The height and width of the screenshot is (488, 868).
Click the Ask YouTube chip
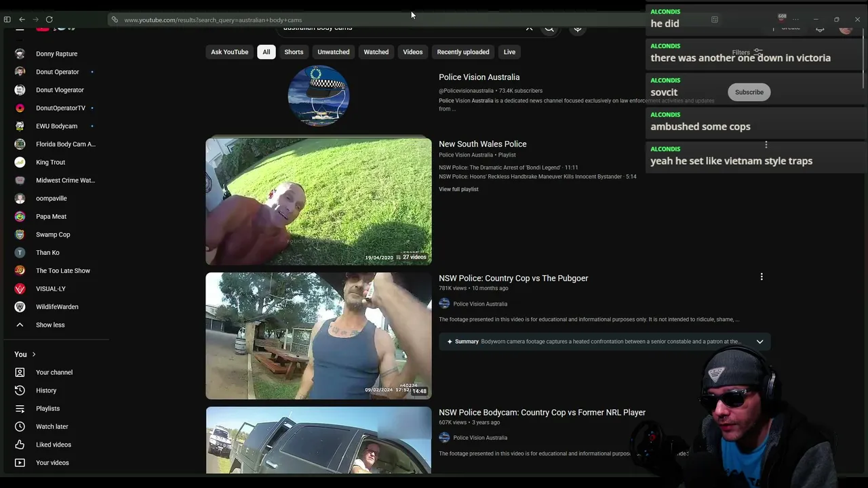pos(230,52)
